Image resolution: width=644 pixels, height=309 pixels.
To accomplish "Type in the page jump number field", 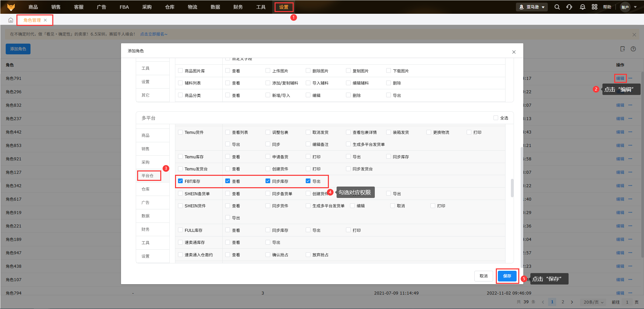I will 627,302.
